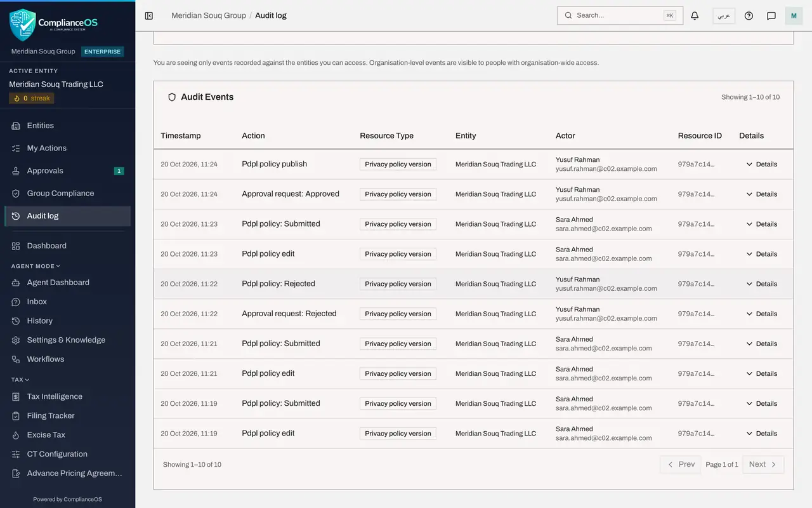The width and height of the screenshot is (812, 508).
Task: Go to History
Action: pyautogui.click(x=67, y=321)
